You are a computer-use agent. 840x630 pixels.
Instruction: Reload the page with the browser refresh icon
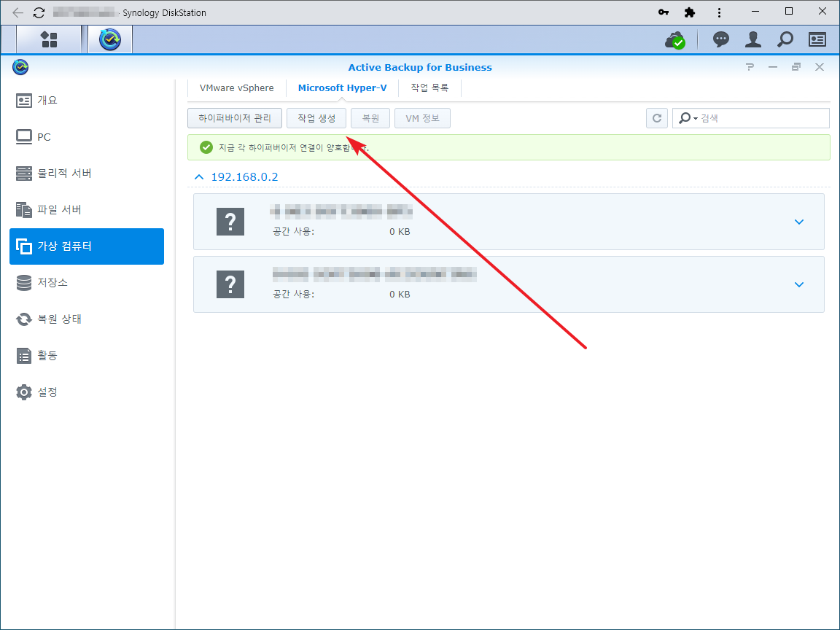pos(39,12)
